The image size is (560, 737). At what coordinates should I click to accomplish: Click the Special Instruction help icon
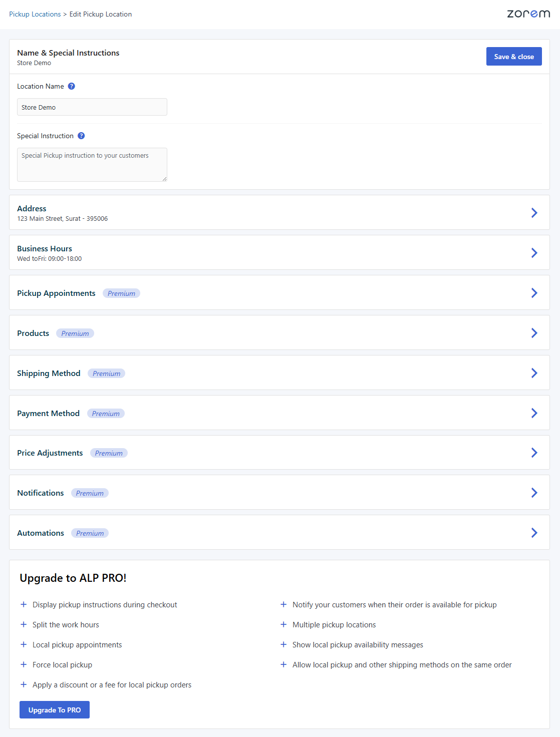click(x=81, y=136)
